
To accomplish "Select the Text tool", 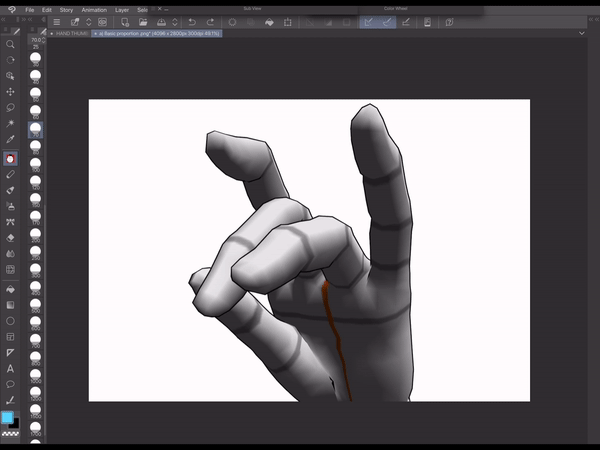I will [x=11, y=368].
